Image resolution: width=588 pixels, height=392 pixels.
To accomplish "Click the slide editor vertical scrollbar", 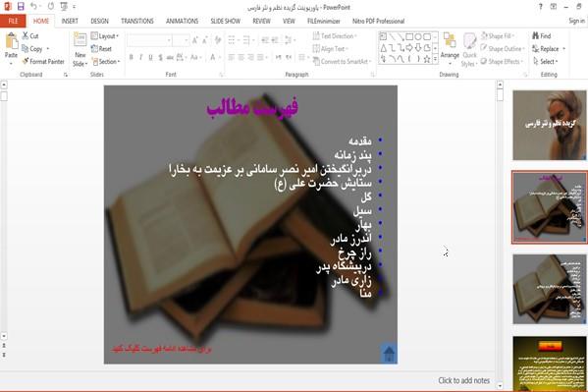I will click(x=4, y=210).
